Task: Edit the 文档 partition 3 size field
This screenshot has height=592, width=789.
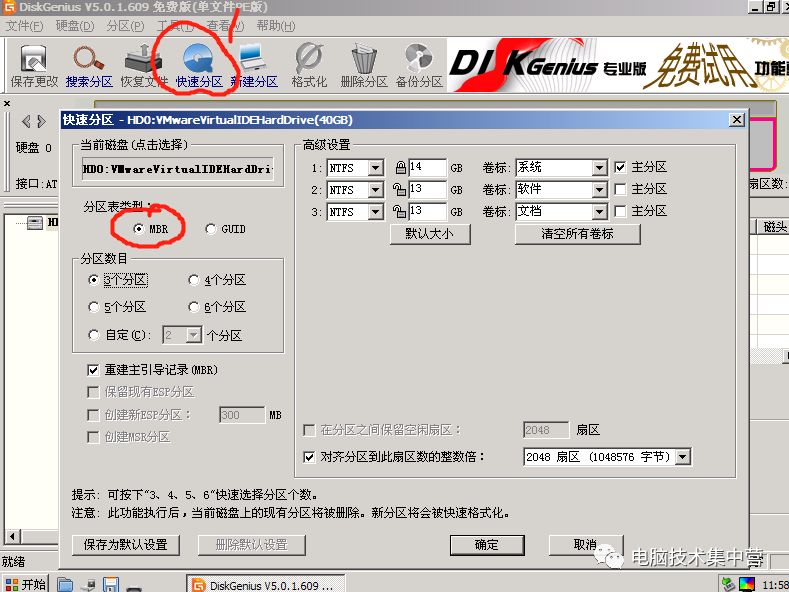Action: coord(427,212)
